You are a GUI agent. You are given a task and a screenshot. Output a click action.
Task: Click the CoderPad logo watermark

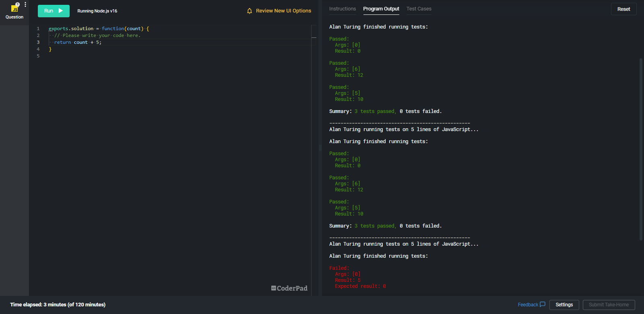point(289,288)
